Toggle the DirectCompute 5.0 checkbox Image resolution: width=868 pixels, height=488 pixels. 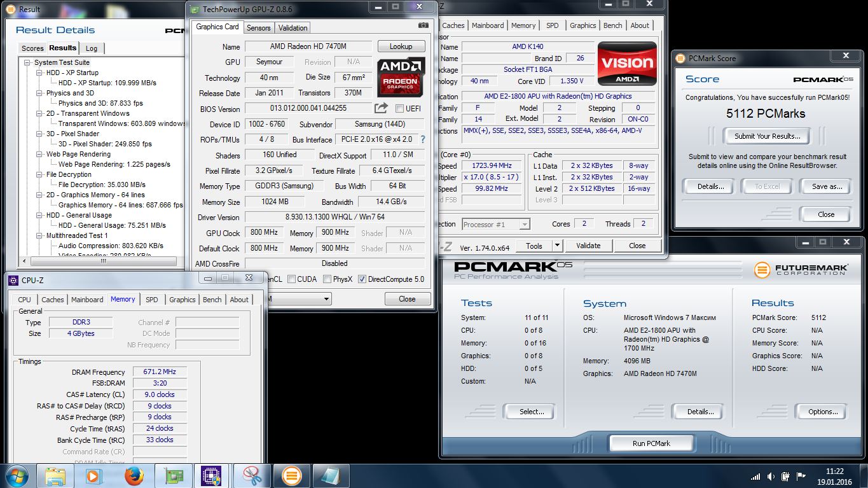(362, 279)
